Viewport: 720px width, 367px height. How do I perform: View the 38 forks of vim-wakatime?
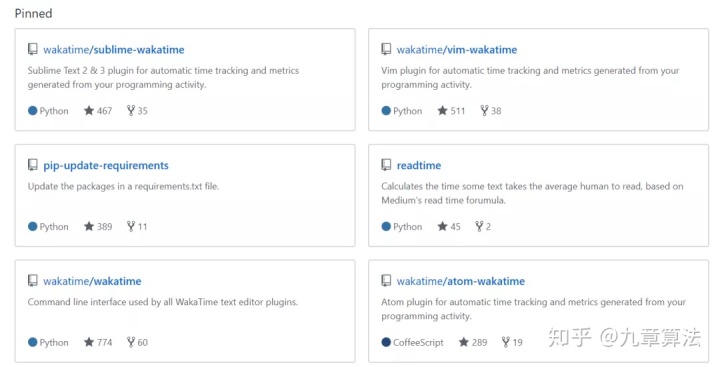pos(491,111)
